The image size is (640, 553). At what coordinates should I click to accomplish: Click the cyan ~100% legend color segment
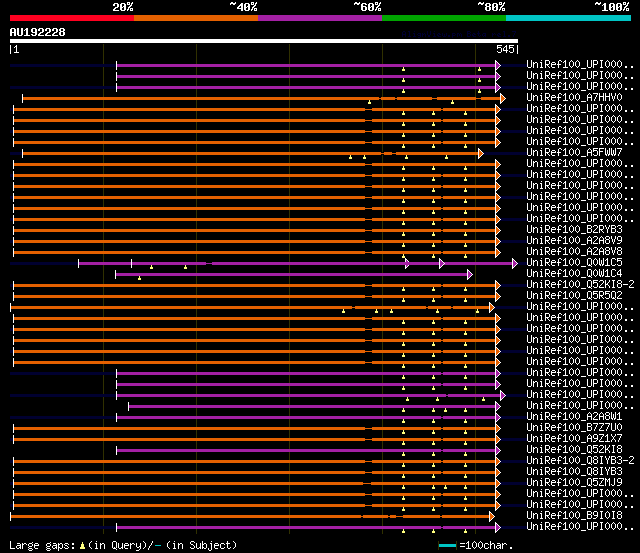coord(569,18)
